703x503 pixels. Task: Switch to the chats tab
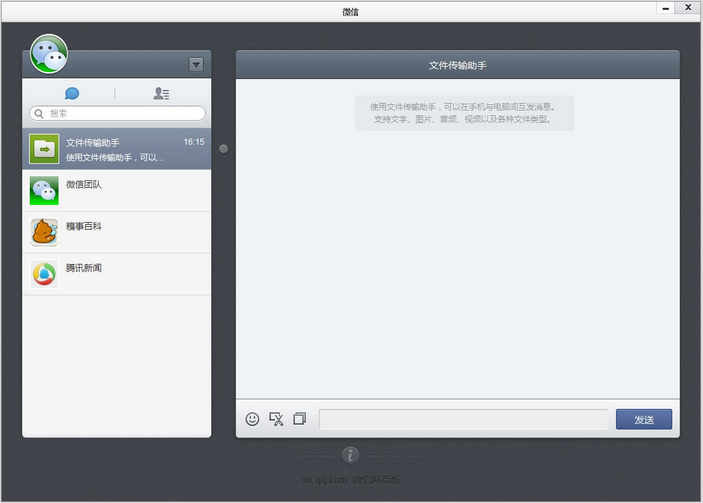72,93
